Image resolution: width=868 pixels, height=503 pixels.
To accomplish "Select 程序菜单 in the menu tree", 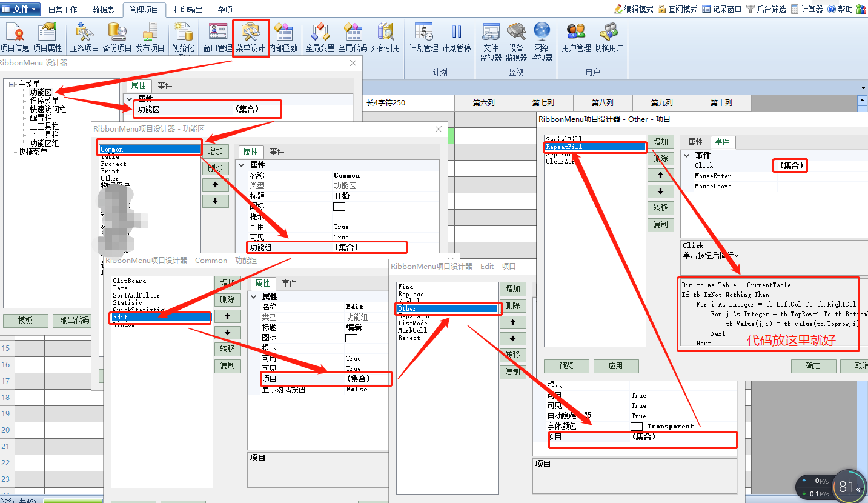I will click(44, 101).
